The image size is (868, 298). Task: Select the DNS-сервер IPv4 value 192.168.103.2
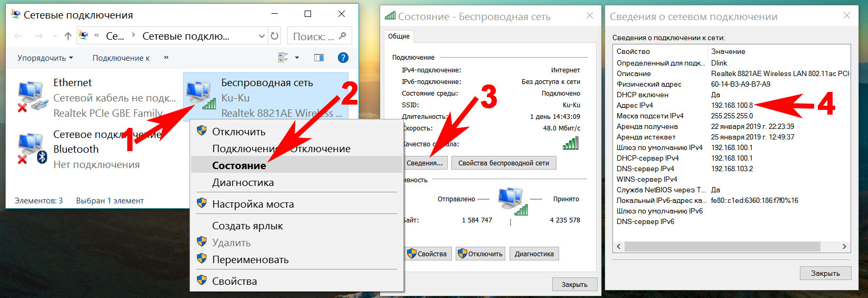pos(732,169)
